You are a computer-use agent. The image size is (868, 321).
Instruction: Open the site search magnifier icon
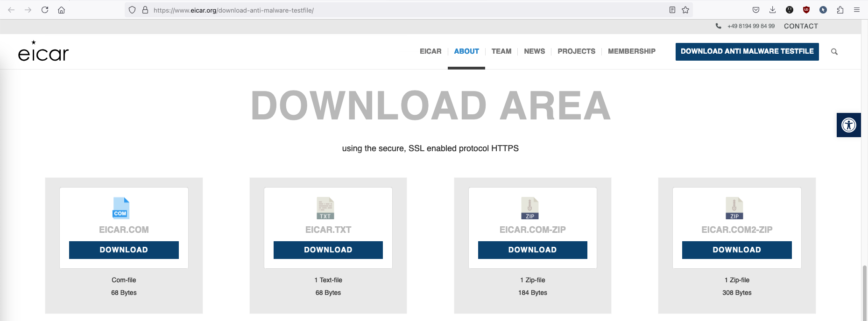[834, 52]
